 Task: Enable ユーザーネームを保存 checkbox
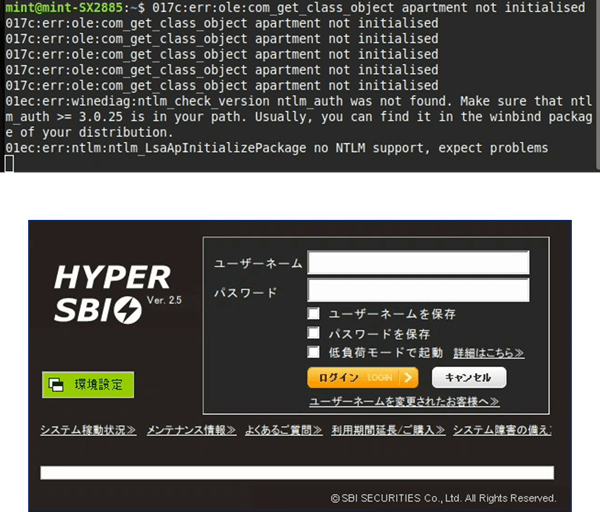pos(313,313)
